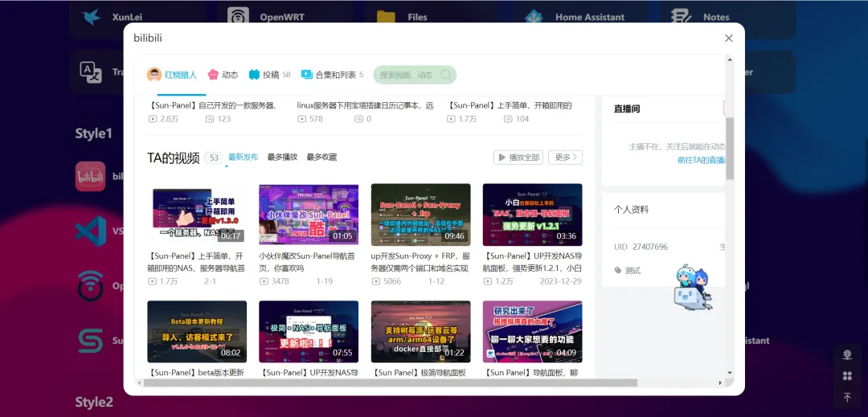Viewport: 868px width, 417px height.
Task: Open the Notes icon in top row
Action: pyautogui.click(x=681, y=17)
